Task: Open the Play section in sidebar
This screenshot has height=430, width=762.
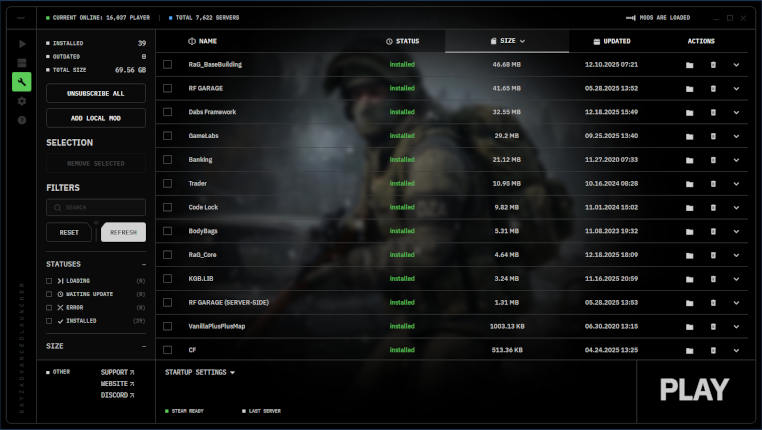Action: (x=21, y=44)
